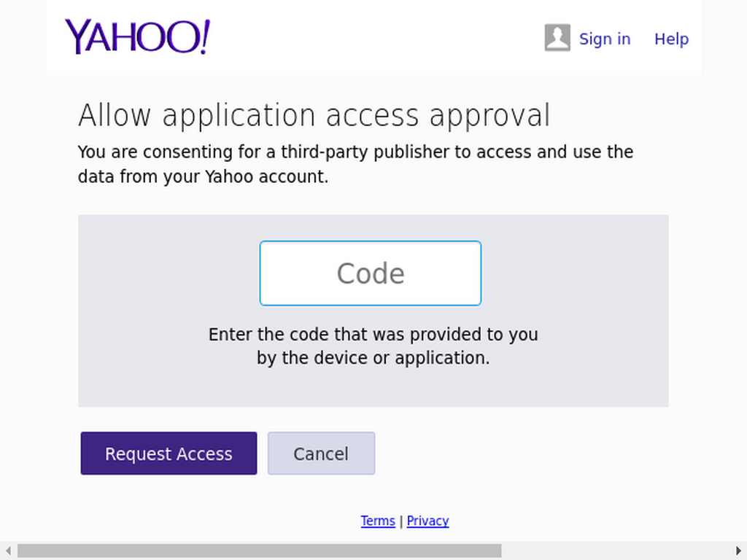Click the Cancel button
Image resolution: width=747 pixels, height=560 pixels.
point(321,454)
